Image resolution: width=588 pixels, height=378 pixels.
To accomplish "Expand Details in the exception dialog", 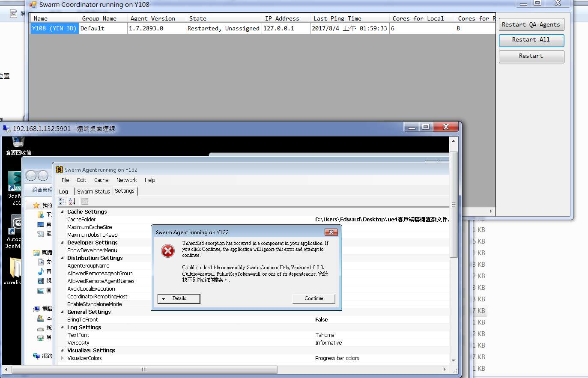I will [179, 299].
